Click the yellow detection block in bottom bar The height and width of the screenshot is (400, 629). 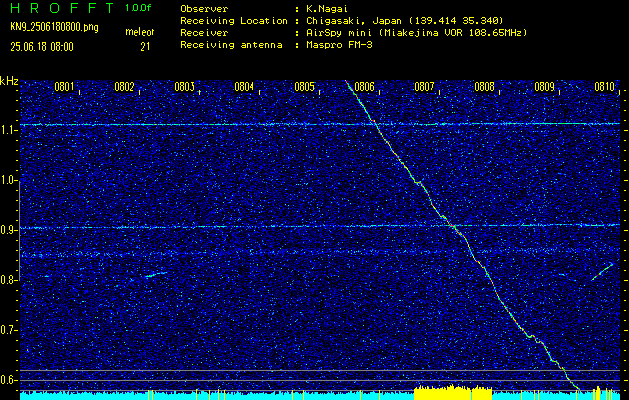coord(453,393)
